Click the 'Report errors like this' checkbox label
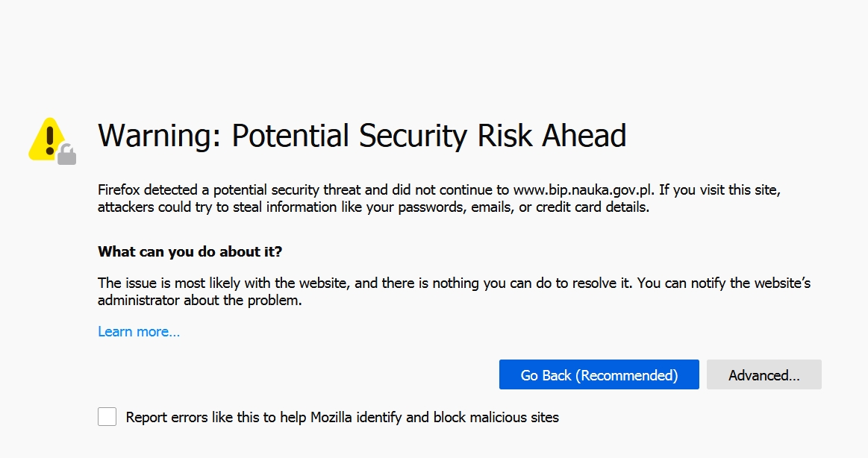 click(x=342, y=417)
